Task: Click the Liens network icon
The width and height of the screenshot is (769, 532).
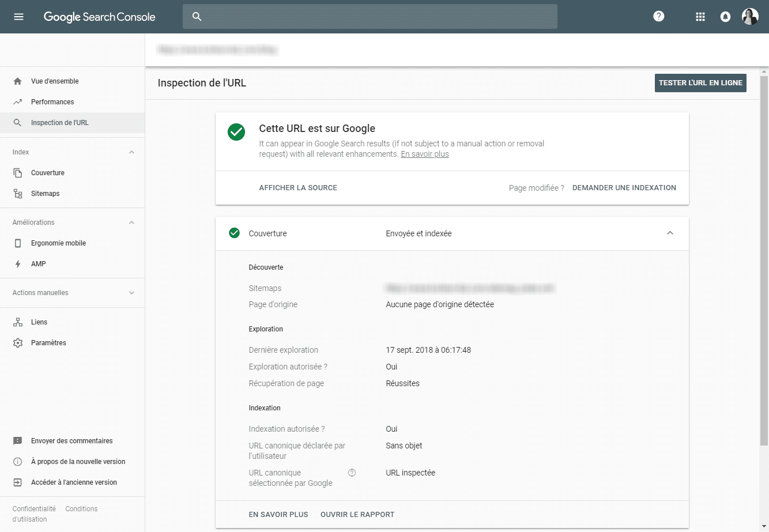Action: [18, 322]
